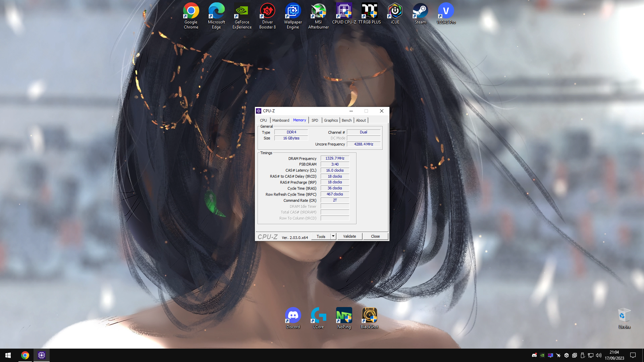Click Chrome icon in taskbar
Screen dimensions: 644x362
click(x=25, y=355)
